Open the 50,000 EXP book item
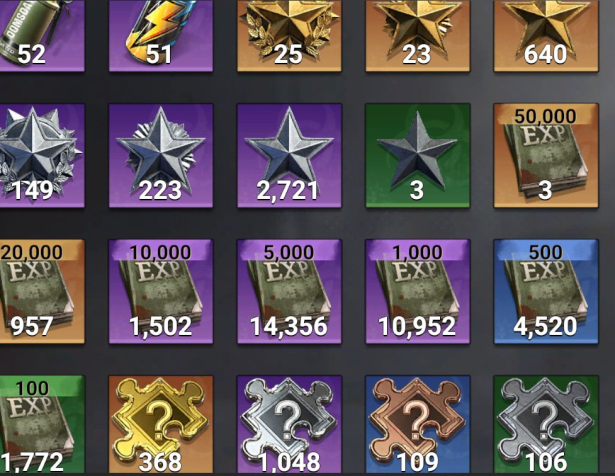Image resolution: width=615 pixels, height=476 pixels. pyautogui.click(x=546, y=155)
